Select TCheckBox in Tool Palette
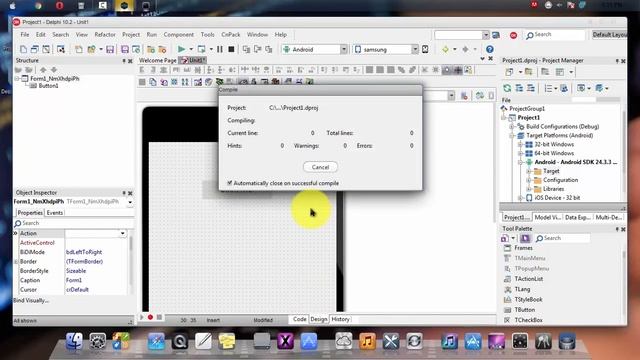This screenshot has width=640, height=360. [x=529, y=320]
